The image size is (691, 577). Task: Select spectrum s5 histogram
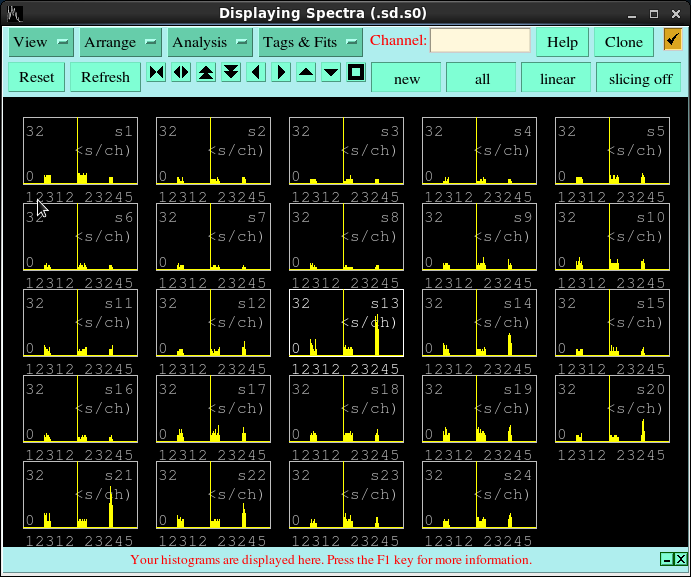tap(613, 151)
